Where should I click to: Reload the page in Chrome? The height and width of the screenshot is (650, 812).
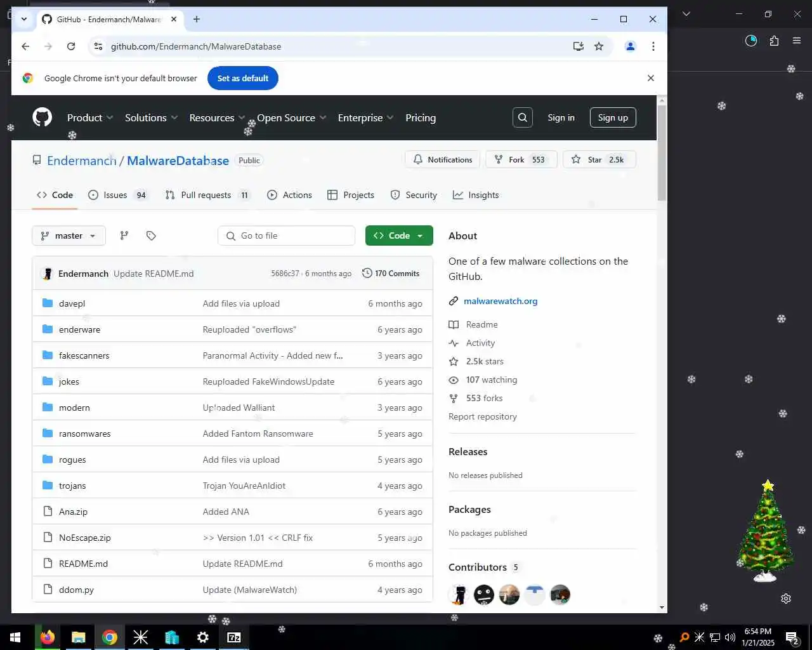[x=71, y=46]
